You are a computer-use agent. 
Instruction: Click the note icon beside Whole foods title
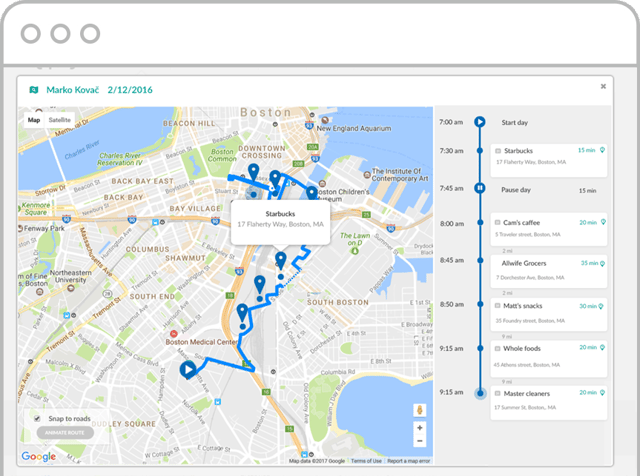498,349
